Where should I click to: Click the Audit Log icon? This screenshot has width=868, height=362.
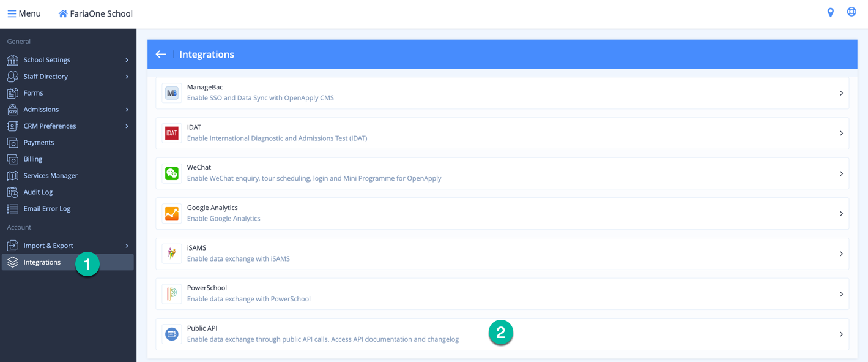12,192
